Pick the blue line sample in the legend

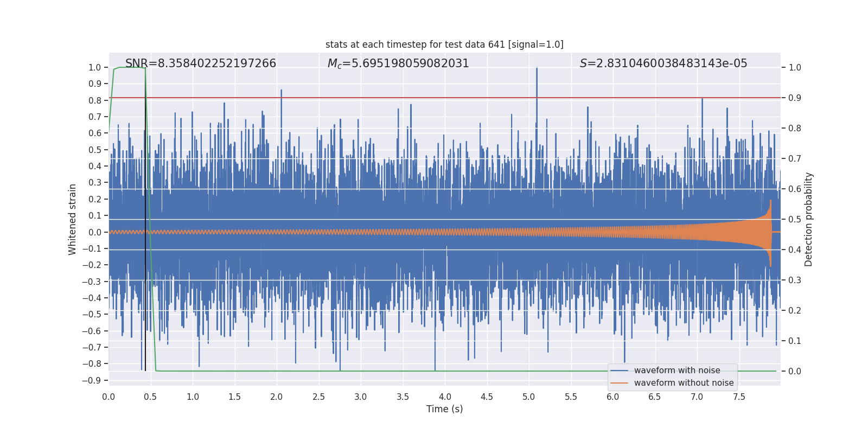[620, 371]
